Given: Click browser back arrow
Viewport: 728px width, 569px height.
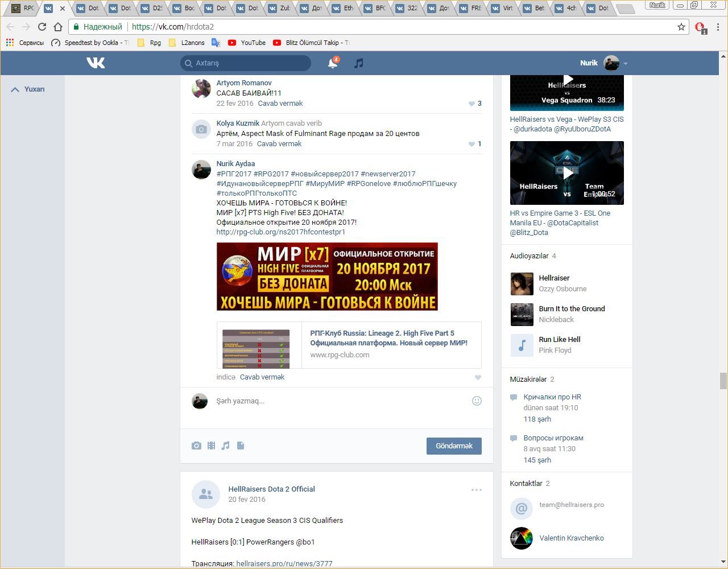Looking at the screenshot, I should coord(10,27).
